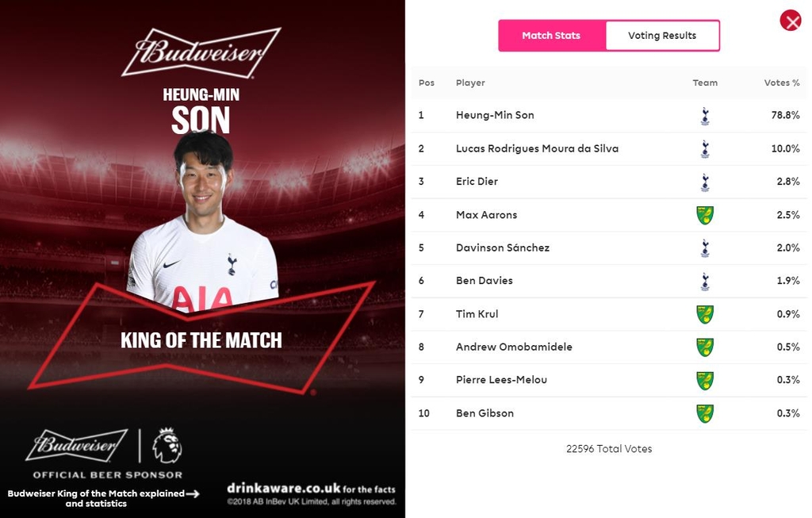
Task: Click Tottenham crest beside Heung-Min Son
Action: tap(705, 116)
